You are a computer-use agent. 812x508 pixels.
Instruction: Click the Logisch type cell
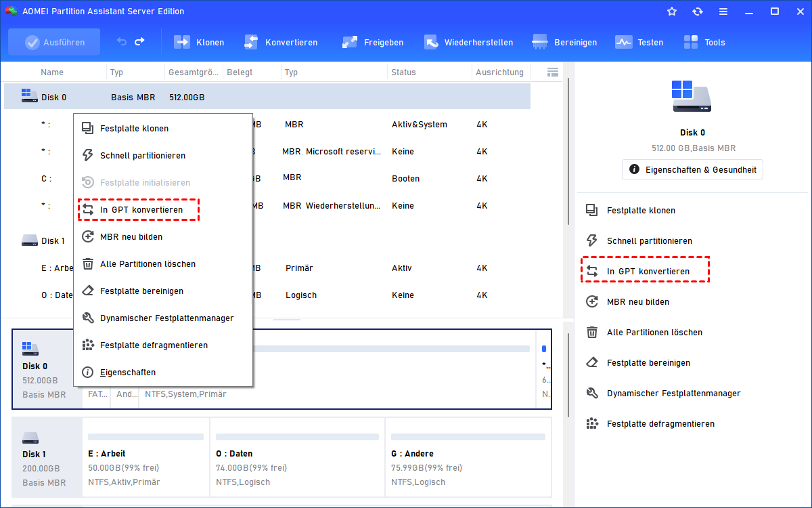[x=300, y=295]
